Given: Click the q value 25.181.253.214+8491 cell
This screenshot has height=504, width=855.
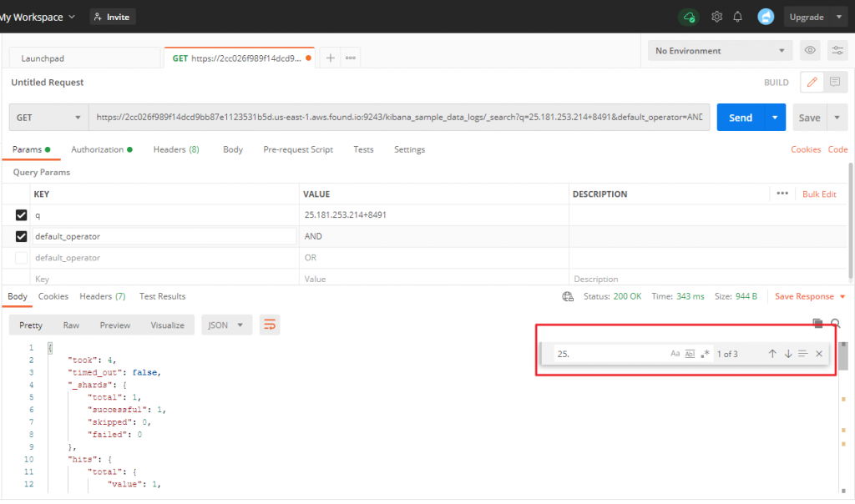Looking at the screenshot, I should pyautogui.click(x=433, y=215).
